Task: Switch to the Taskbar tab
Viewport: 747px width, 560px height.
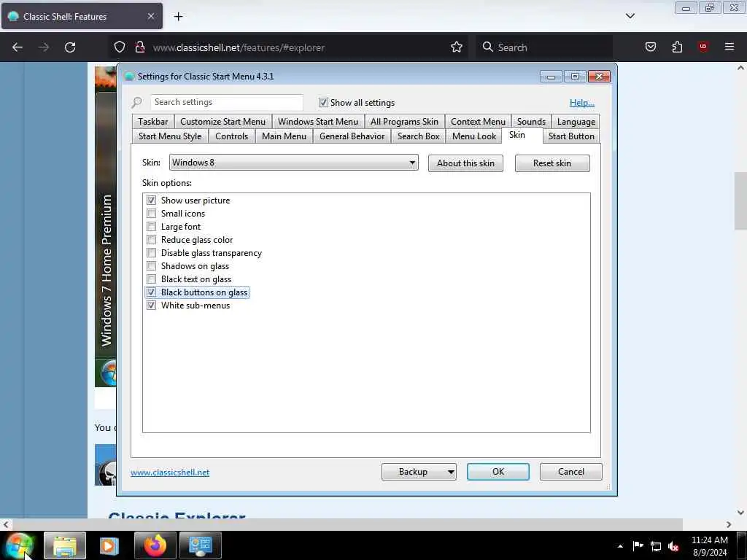Action: (153, 122)
